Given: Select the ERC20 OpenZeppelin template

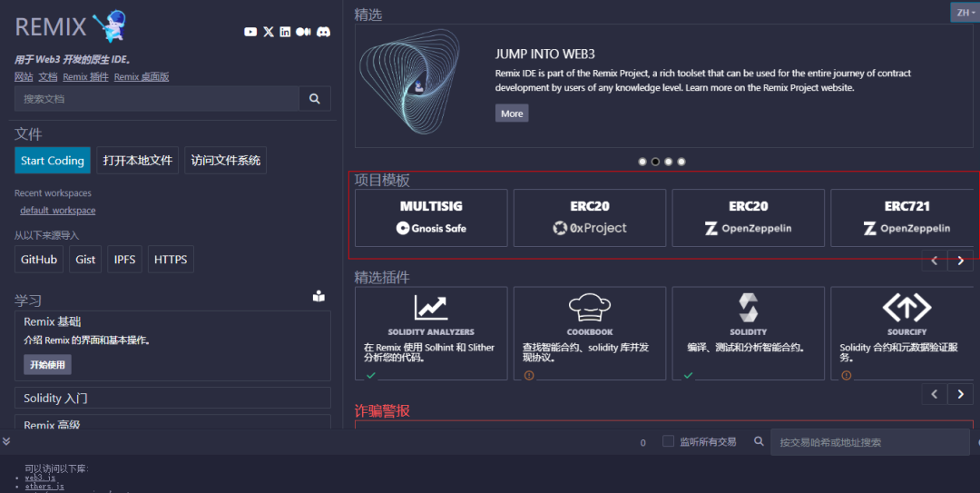Looking at the screenshot, I should (x=748, y=218).
